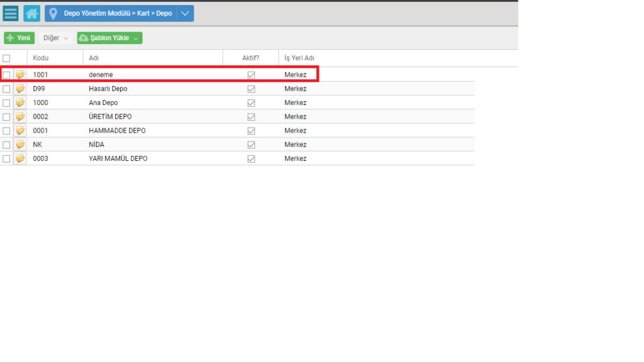
Task: Sort by the Adı column header
Action: click(x=94, y=58)
